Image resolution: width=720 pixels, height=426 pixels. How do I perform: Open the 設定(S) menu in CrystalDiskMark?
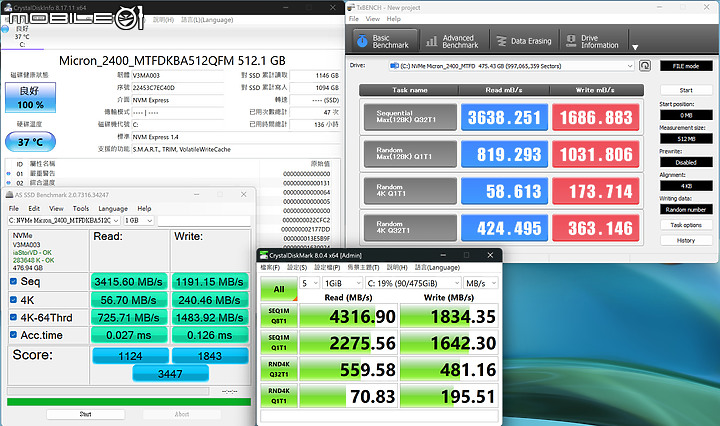tap(297, 267)
